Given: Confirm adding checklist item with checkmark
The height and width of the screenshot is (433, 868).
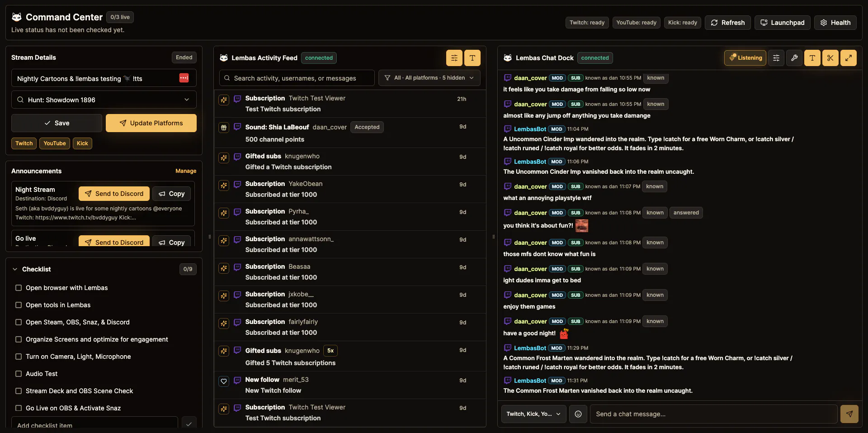Looking at the screenshot, I should click(x=189, y=424).
